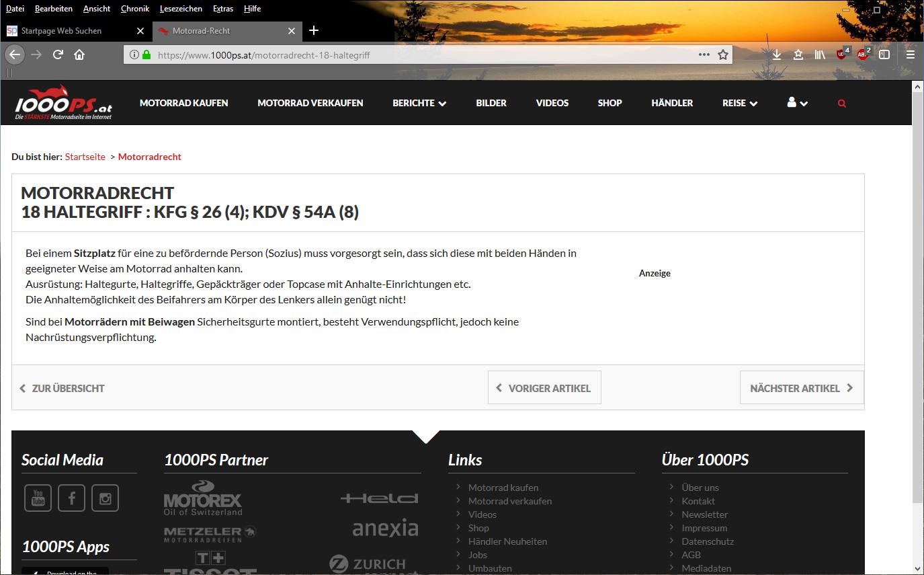Click the YouTube social media icon
The width and height of the screenshot is (924, 575).
coord(38,498)
